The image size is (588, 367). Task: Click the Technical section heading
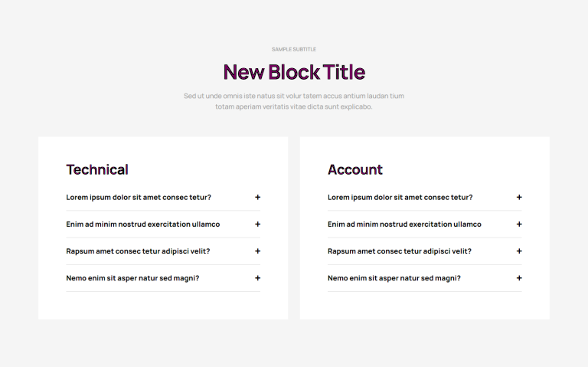click(97, 169)
